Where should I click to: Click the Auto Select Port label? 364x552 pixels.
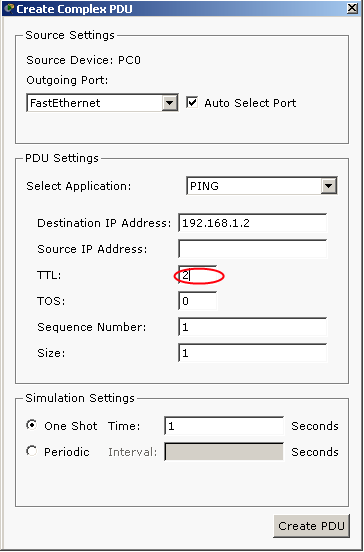click(x=250, y=103)
